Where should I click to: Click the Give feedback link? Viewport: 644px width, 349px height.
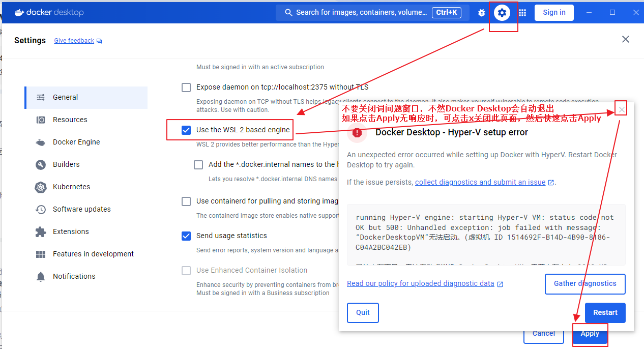[74, 41]
